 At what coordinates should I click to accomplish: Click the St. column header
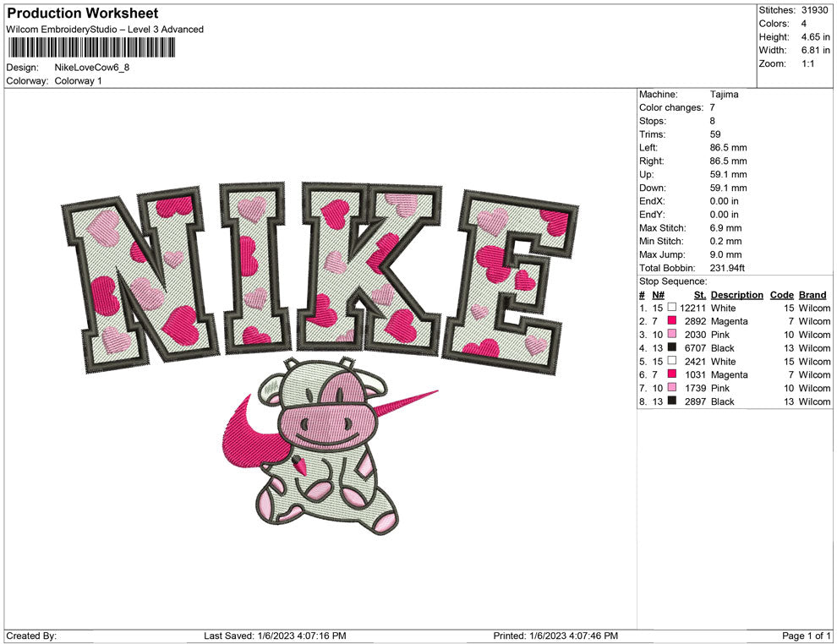[x=698, y=294]
